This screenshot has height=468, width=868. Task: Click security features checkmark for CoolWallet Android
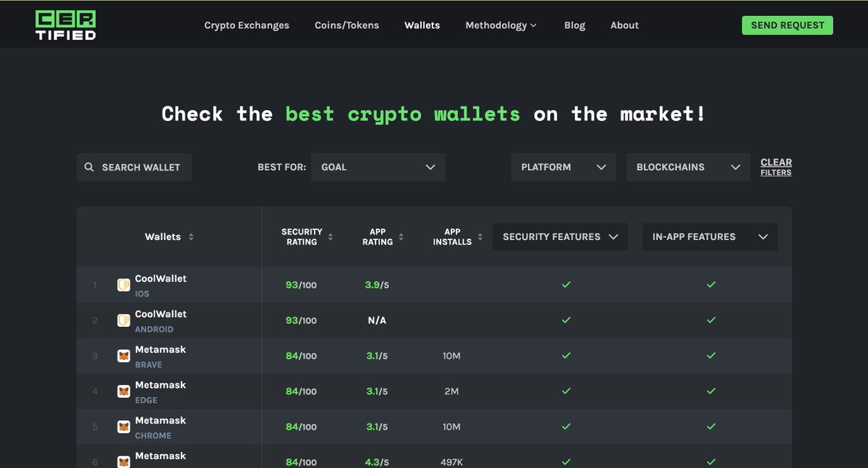pyautogui.click(x=566, y=320)
